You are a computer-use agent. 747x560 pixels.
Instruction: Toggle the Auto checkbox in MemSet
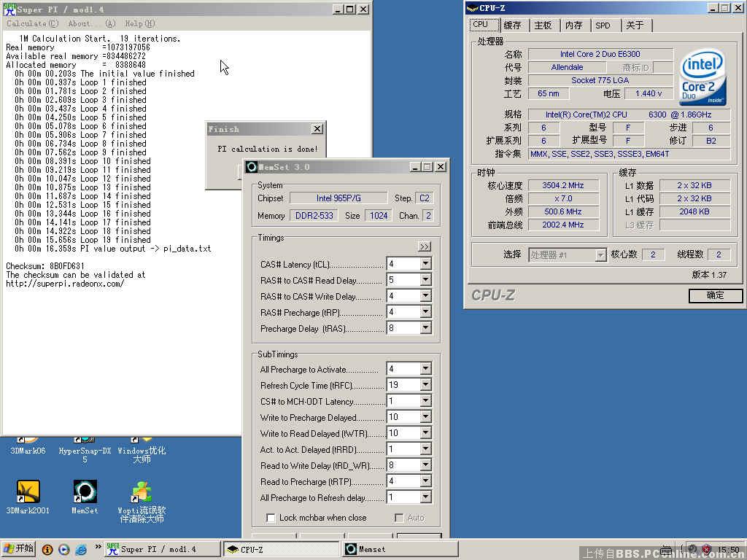click(399, 518)
